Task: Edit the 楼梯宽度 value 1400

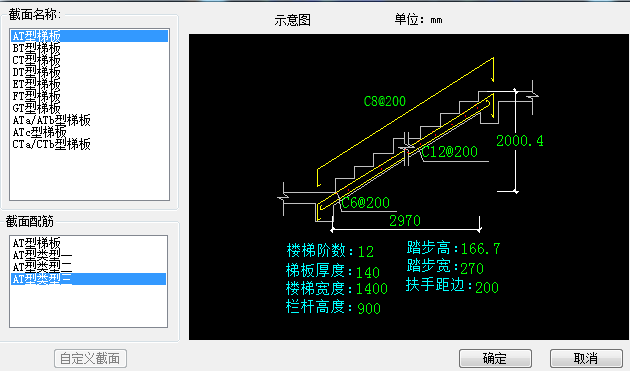Action: (x=372, y=289)
